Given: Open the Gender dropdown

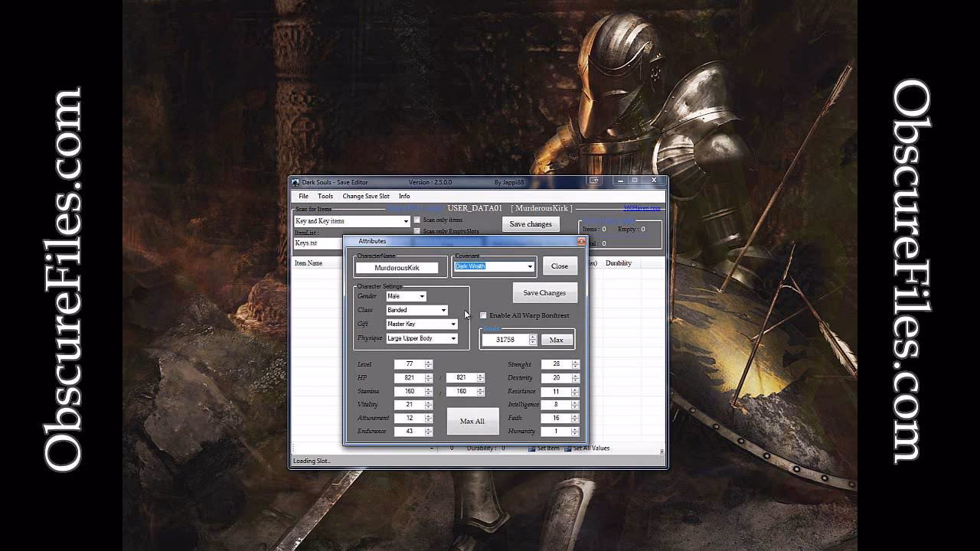Looking at the screenshot, I should pyautogui.click(x=406, y=296).
